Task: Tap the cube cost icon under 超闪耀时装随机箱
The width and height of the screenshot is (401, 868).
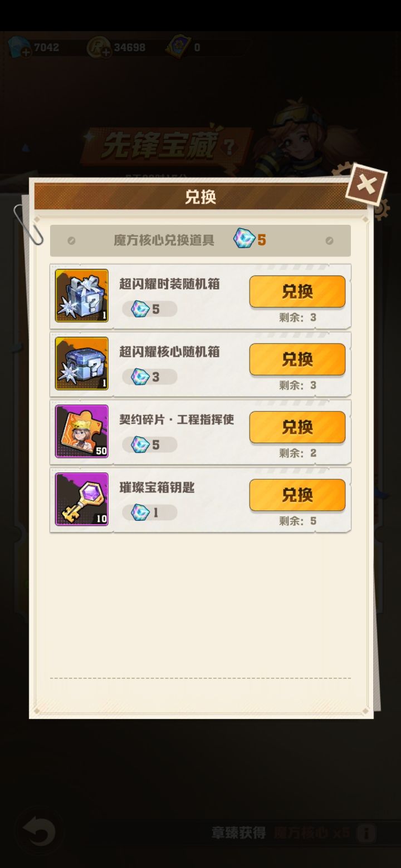Action: click(x=140, y=309)
